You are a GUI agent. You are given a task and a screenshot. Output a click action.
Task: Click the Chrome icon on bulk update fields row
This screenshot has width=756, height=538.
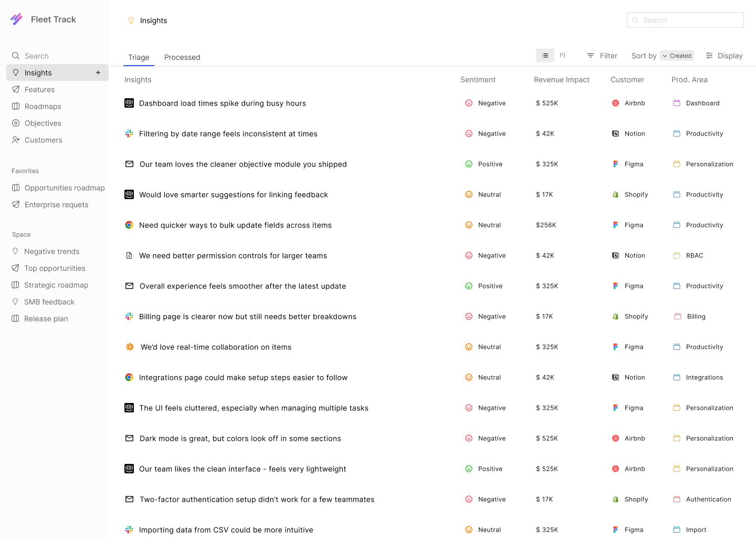click(x=129, y=225)
